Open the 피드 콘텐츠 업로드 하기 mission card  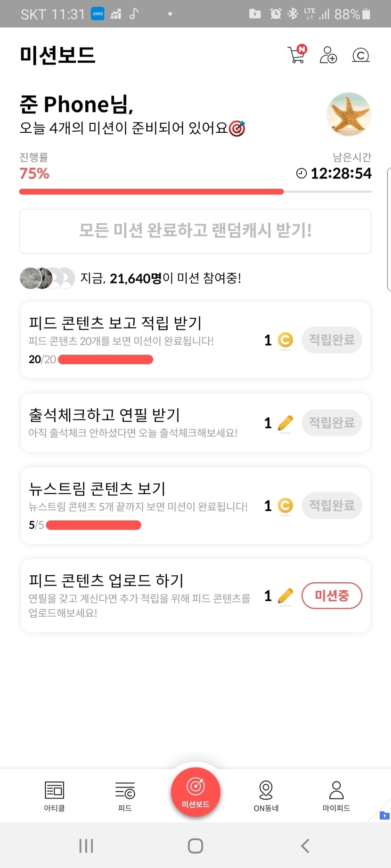[141, 595]
